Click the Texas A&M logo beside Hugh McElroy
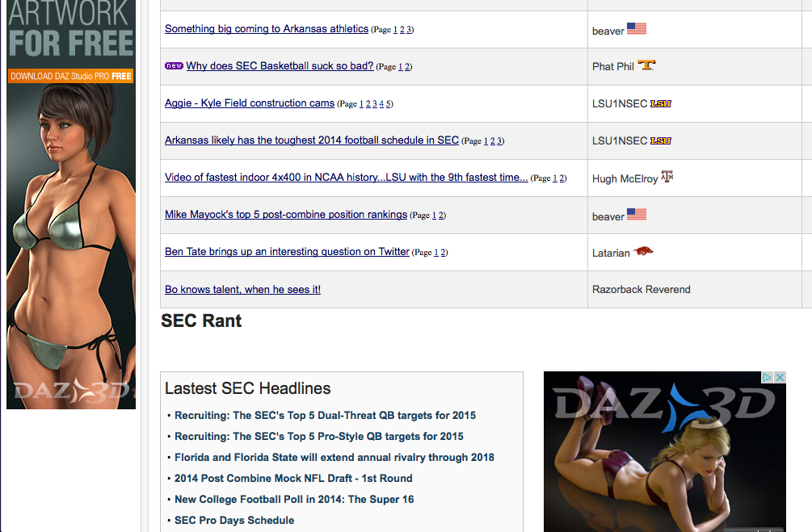Image resolution: width=812 pixels, height=532 pixels. tap(667, 177)
